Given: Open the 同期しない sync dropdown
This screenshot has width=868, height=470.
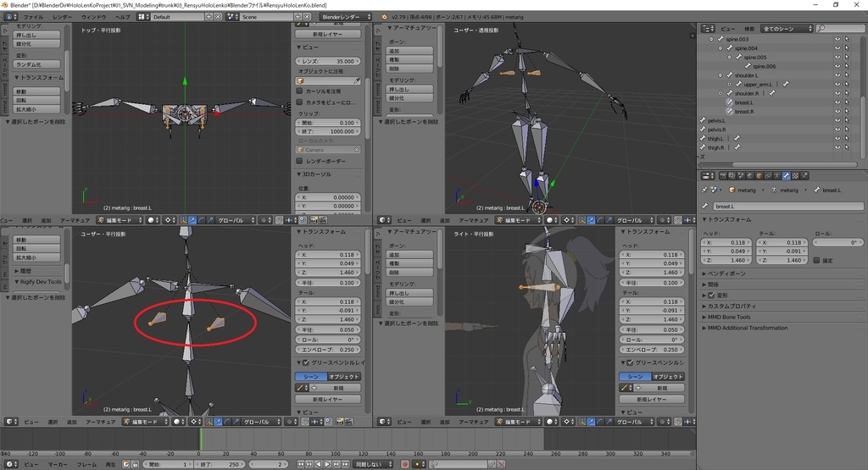Looking at the screenshot, I should click(373, 464).
